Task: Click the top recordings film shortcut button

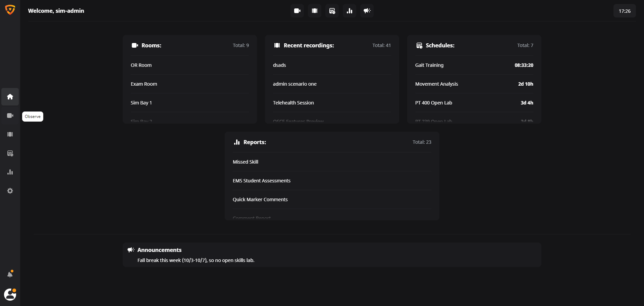Action: (315, 11)
